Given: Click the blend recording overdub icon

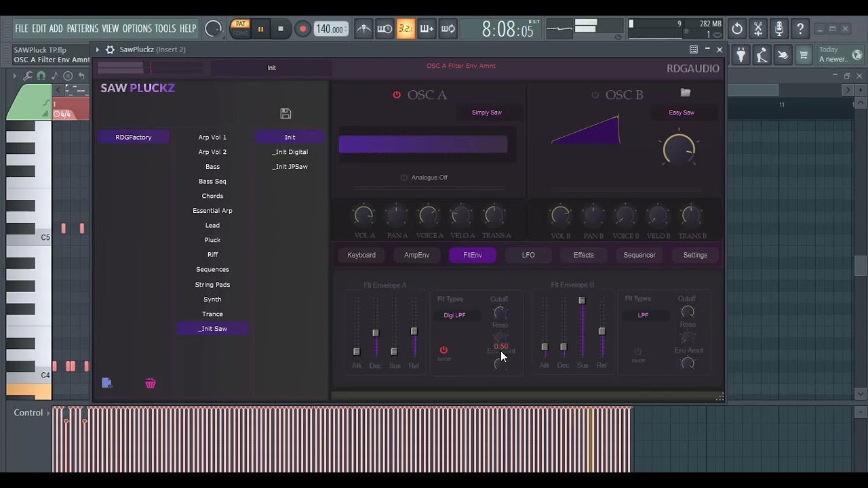Looking at the screenshot, I should 427,28.
